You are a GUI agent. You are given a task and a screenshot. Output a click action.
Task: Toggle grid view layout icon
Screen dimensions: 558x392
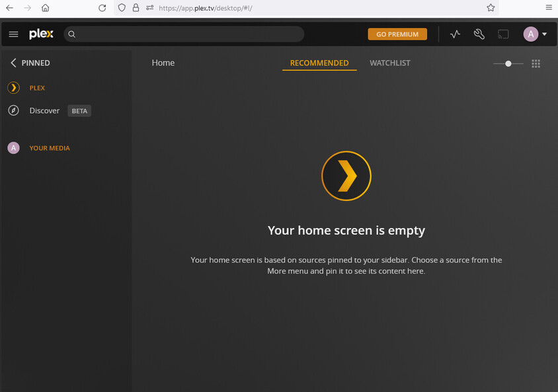coord(536,63)
